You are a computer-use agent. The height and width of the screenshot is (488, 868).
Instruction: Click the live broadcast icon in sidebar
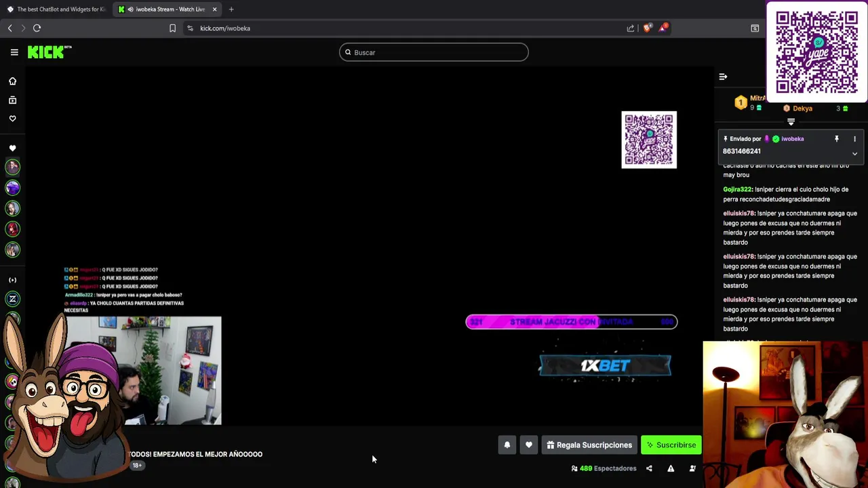tap(12, 280)
